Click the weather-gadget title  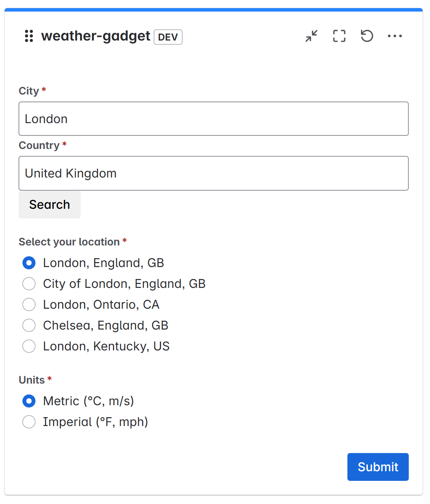tap(95, 36)
